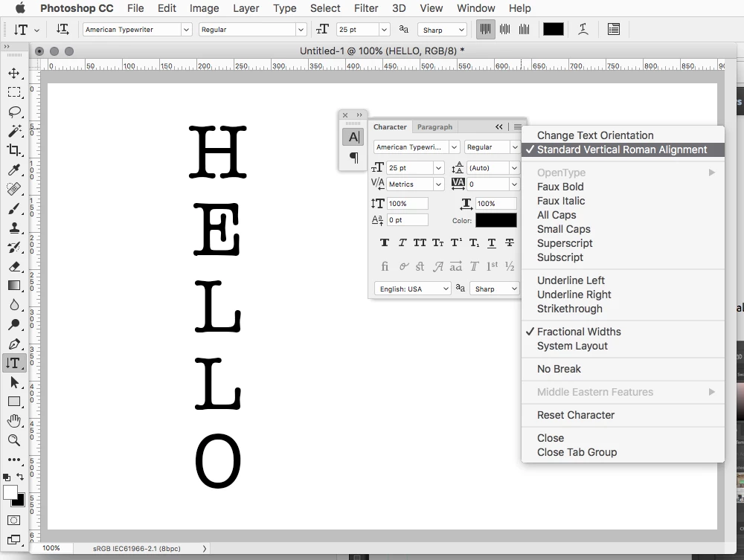Select the Gradient tool
744x560 pixels.
tap(13, 286)
